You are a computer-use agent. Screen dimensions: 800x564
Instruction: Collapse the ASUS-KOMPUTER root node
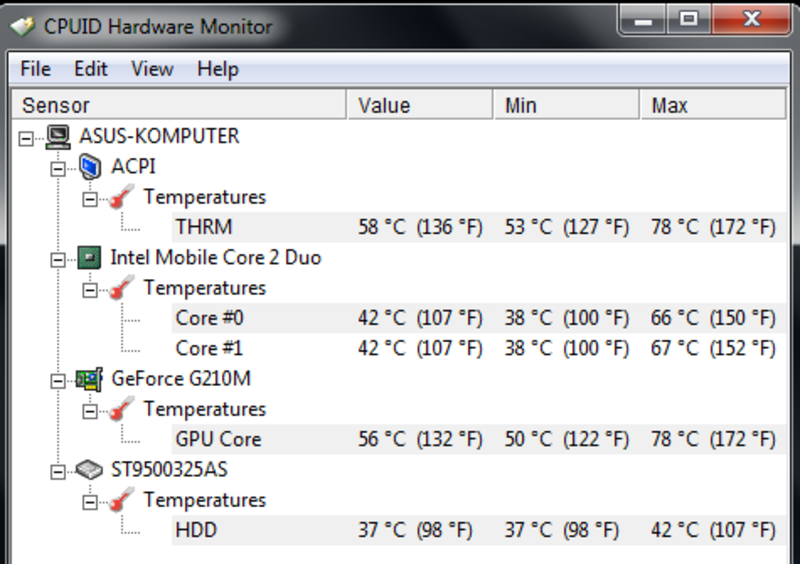click(x=26, y=138)
